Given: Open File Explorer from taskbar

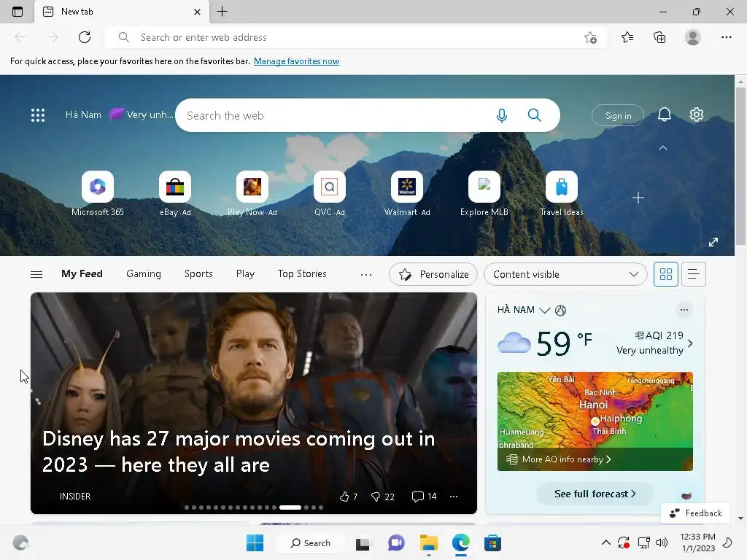Looking at the screenshot, I should coord(429,542).
